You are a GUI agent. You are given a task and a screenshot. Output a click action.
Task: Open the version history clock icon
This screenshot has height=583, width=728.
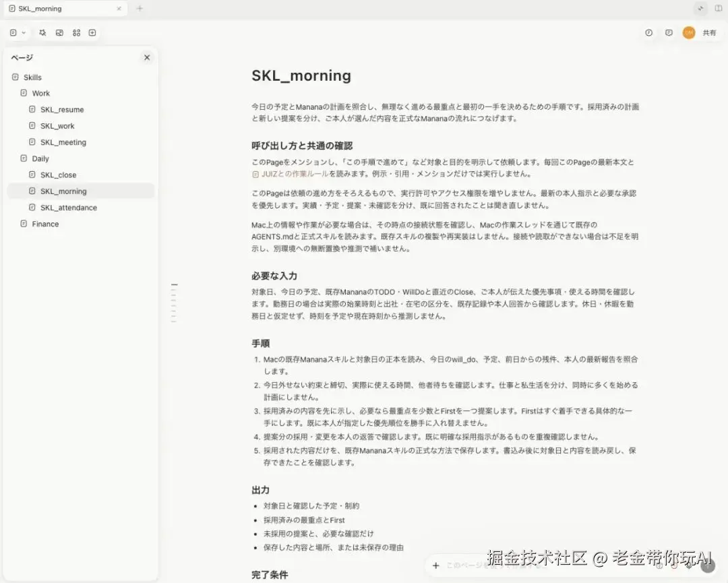coord(648,33)
